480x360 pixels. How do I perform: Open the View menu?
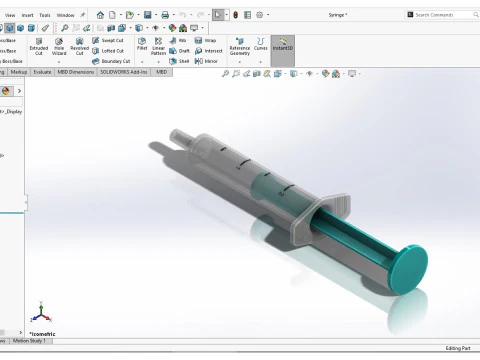pyautogui.click(x=10, y=15)
